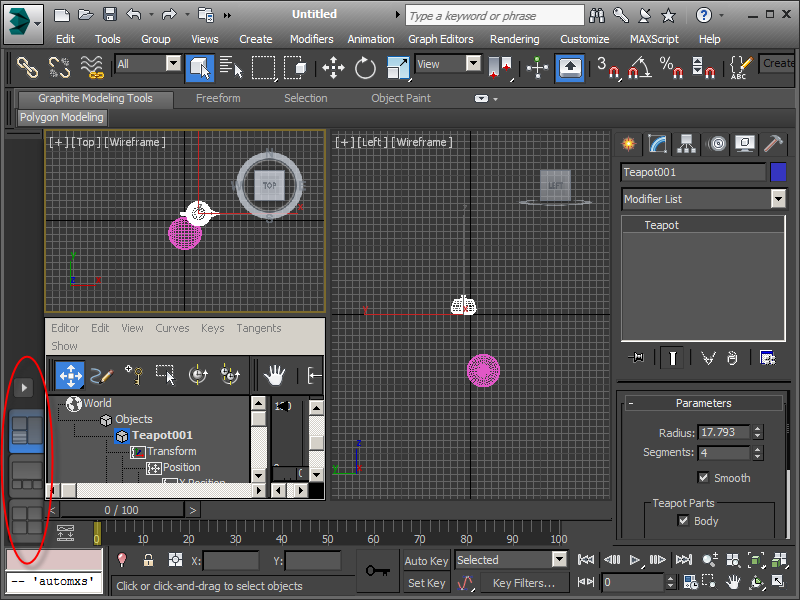Toggle the Percent Snap icon
This screenshot has height=600, width=800.
671,67
